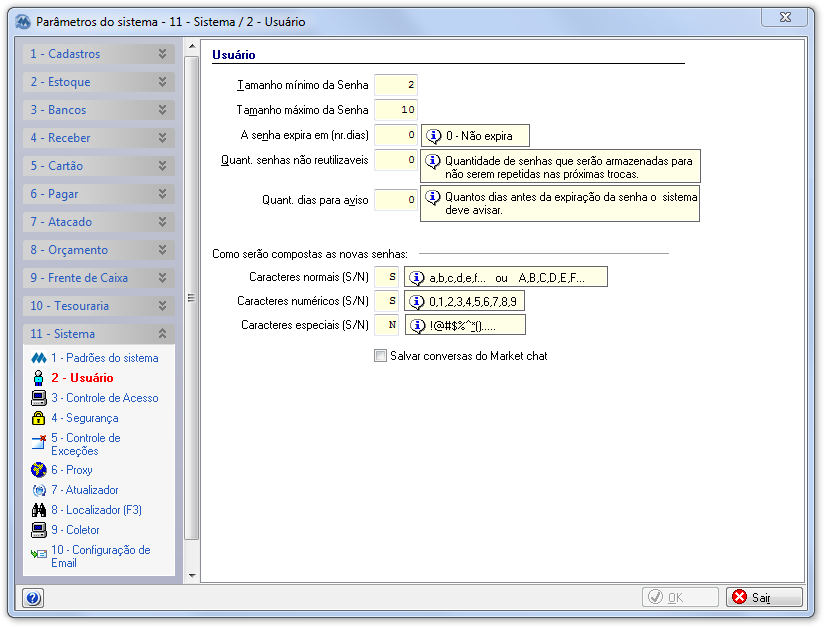Open 10 - Configuração de Email settings

(100, 556)
